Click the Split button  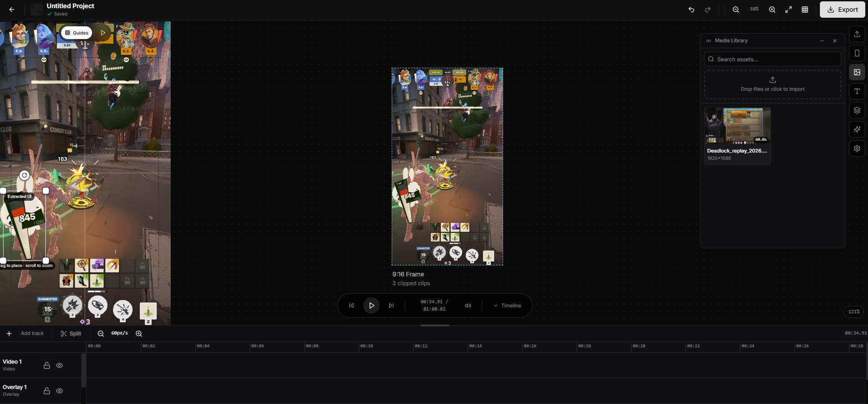[x=71, y=334]
